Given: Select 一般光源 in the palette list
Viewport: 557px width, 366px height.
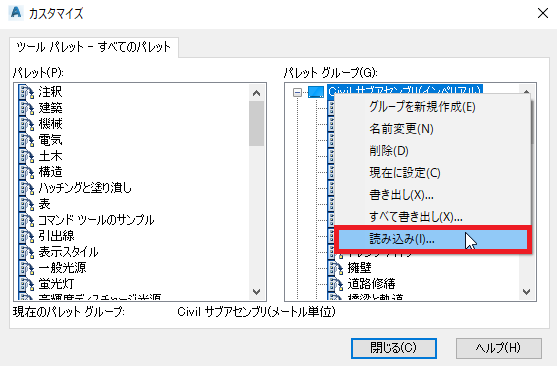Looking at the screenshot, I should click(x=62, y=268).
